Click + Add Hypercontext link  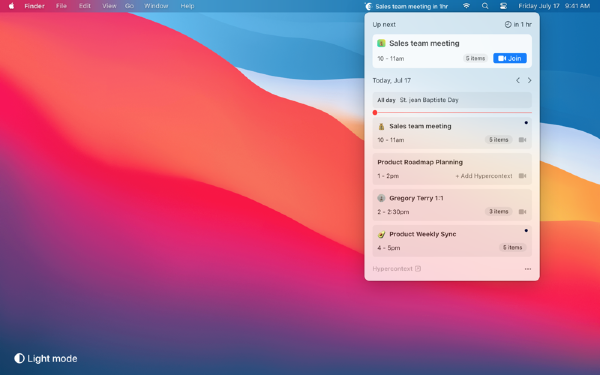(x=484, y=176)
